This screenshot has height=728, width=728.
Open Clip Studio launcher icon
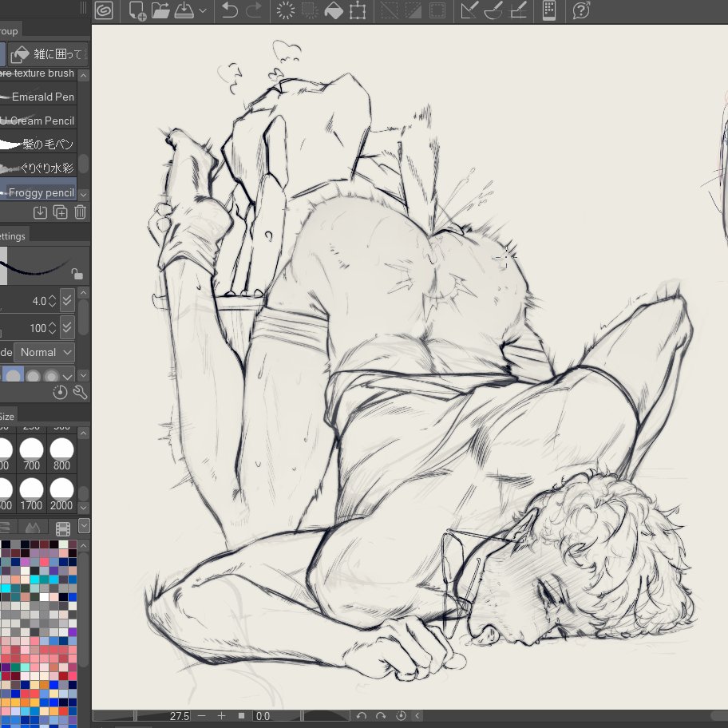click(x=104, y=10)
